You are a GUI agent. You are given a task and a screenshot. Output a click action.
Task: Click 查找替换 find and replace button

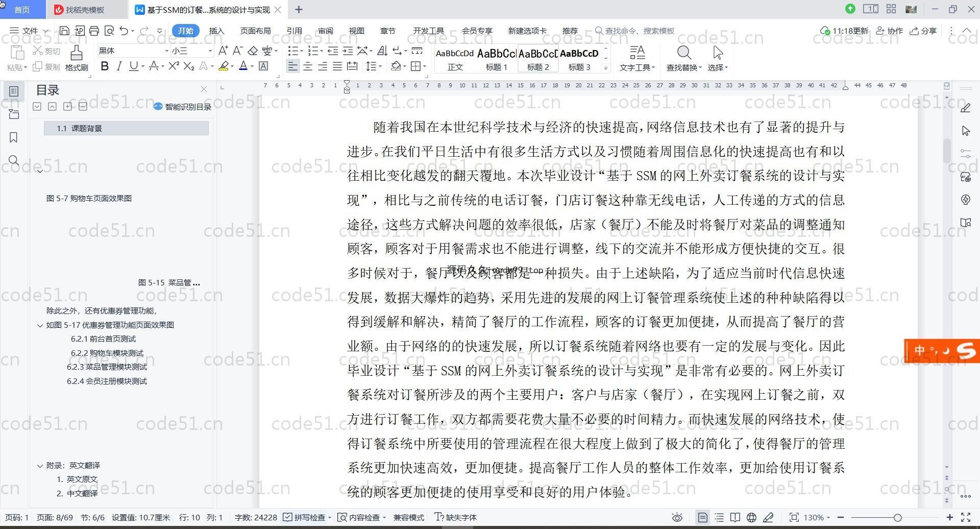pos(684,58)
